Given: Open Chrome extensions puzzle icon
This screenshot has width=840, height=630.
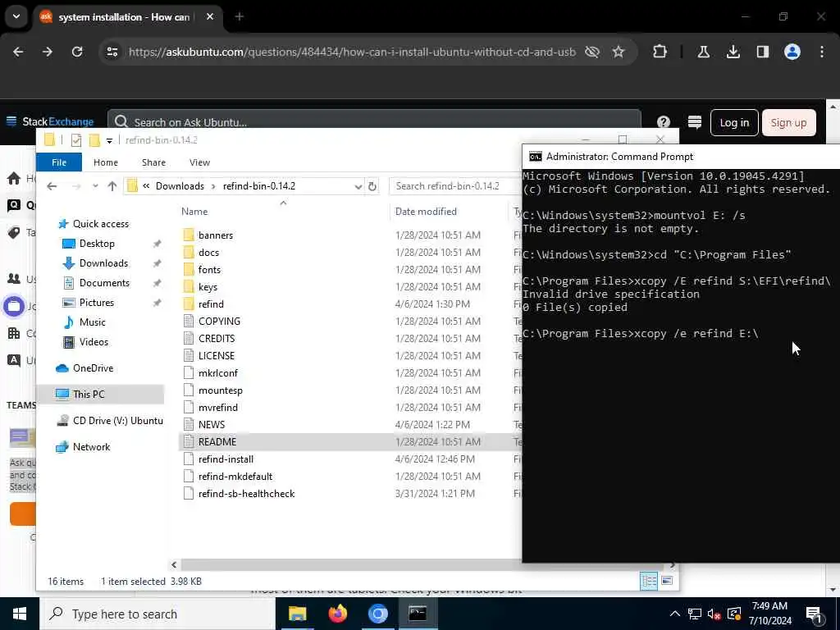Looking at the screenshot, I should [x=660, y=52].
